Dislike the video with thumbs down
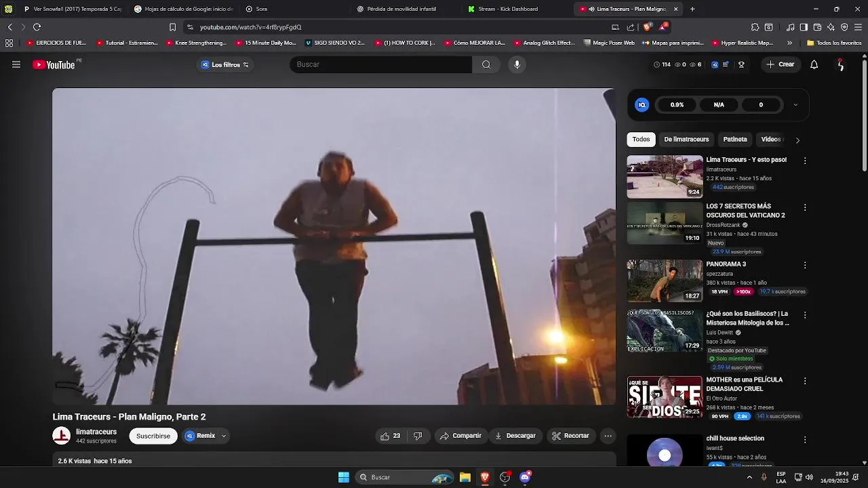 418,436
